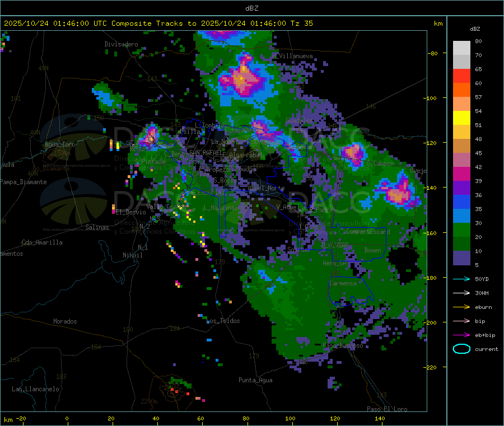The height and width of the screenshot is (426, 504).
Task: Click the Salinas place label
Action: tap(97, 227)
